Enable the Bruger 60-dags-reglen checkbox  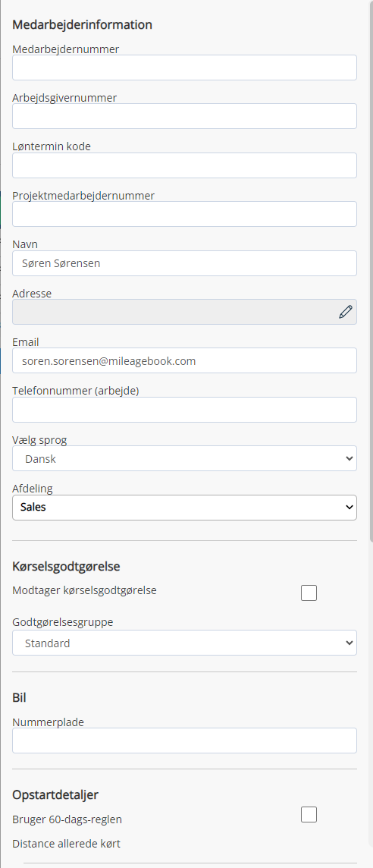(x=309, y=815)
